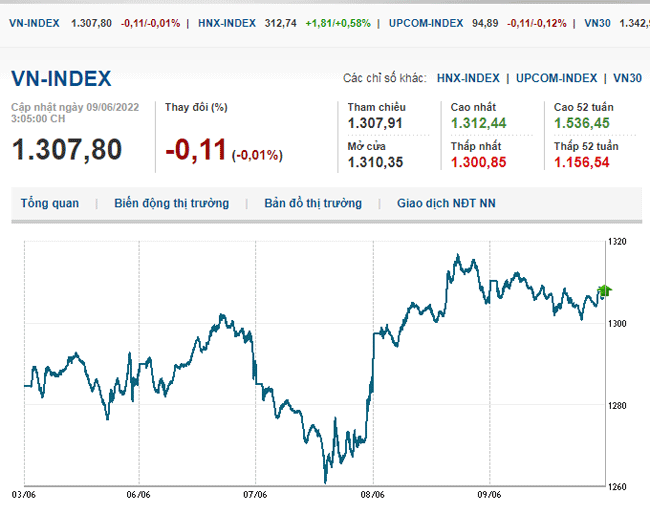Click the large VN-INDEX page heading

coord(61,80)
